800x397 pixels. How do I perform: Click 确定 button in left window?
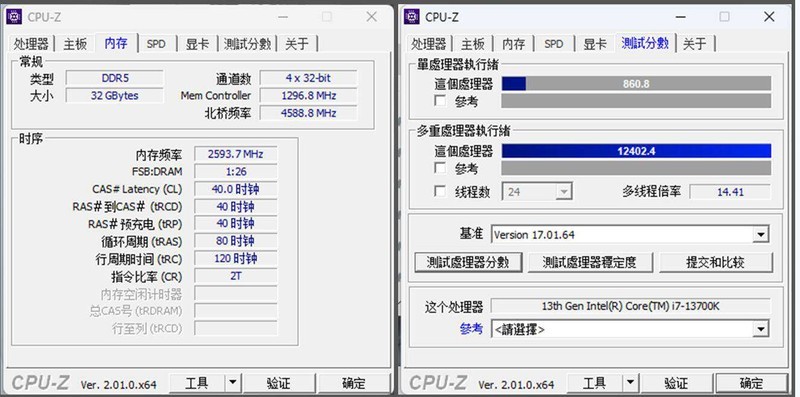click(x=354, y=383)
